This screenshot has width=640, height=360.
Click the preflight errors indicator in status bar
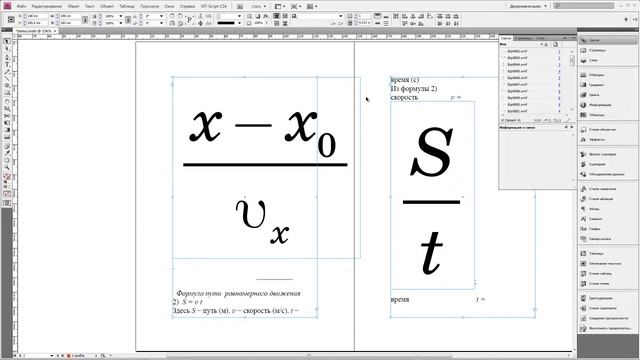(x=69, y=356)
